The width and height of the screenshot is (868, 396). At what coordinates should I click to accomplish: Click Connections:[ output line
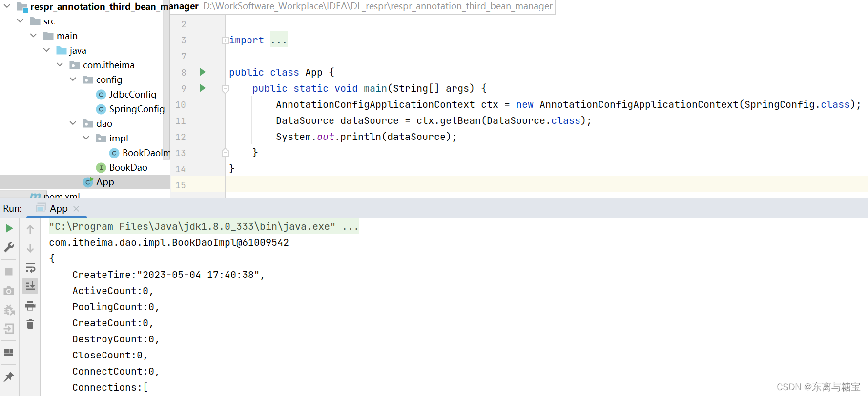pyautogui.click(x=110, y=387)
